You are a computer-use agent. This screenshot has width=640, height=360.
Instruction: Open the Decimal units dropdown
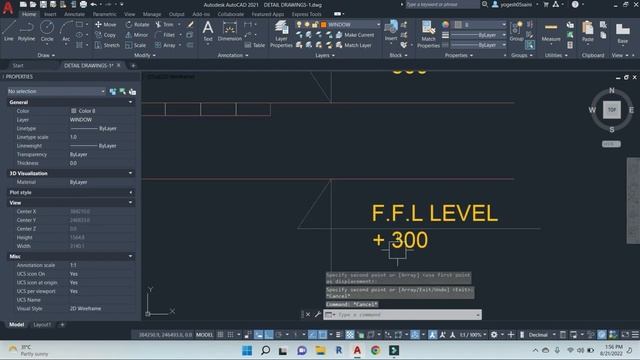pos(554,335)
